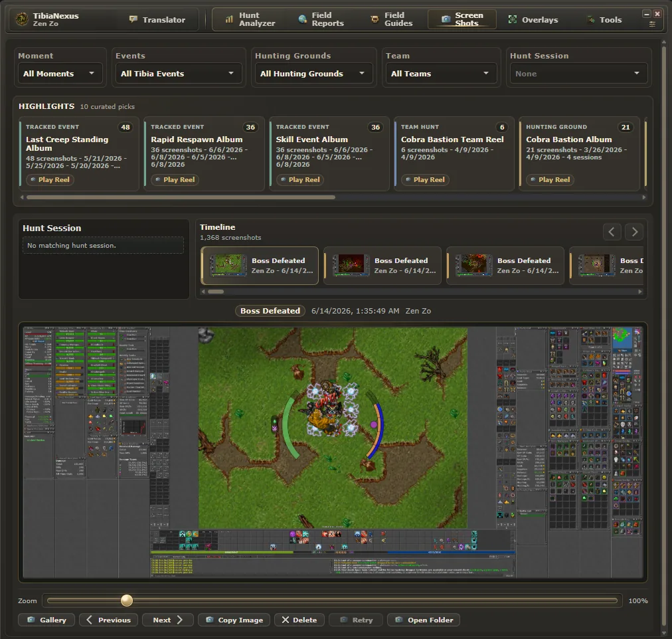Switch to the Hunt Analyzer tab

250,20
